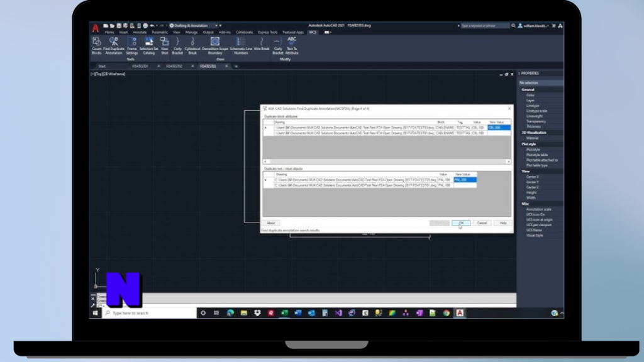Select Curly Bracket in Draw panel
644x362 pixels.
click(177, 45)
